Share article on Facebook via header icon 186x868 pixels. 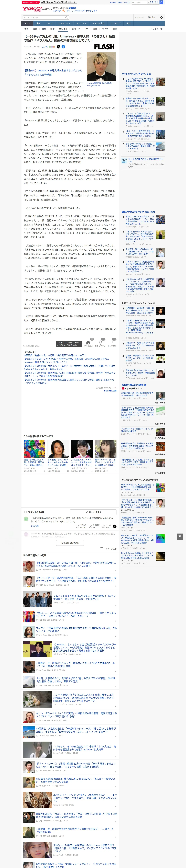click(63, 47)
